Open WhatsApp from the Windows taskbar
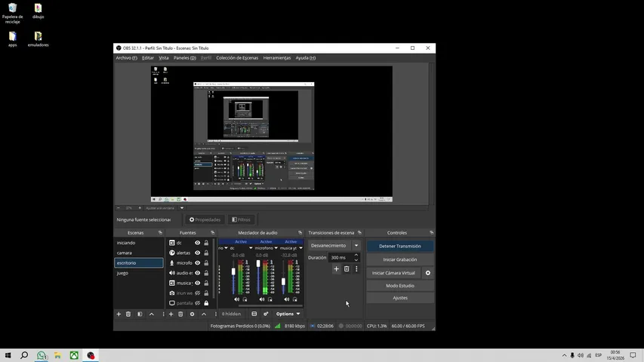Image resolution: width=644 pixels, height=362 pixels. pos(42,355)
